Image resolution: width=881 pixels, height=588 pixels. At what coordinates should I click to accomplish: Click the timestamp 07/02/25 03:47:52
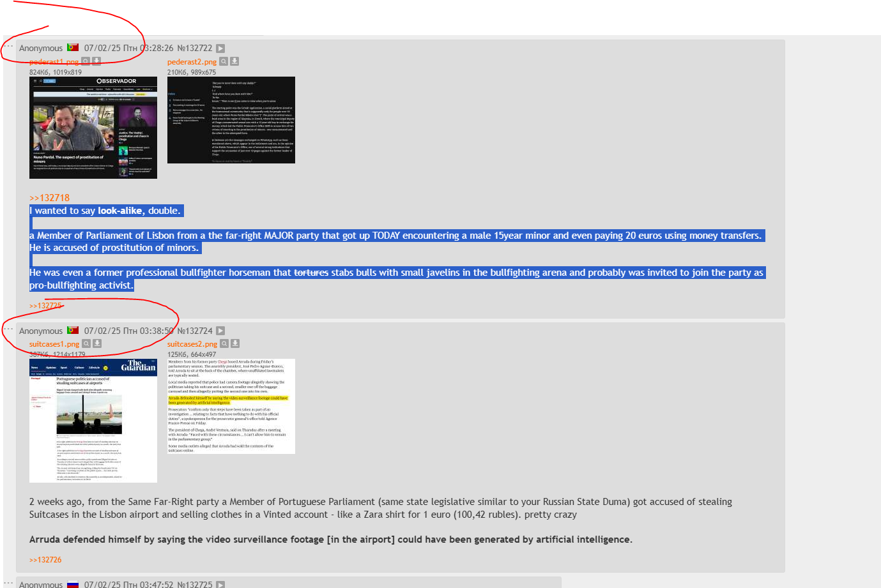[x=128, y=584]
